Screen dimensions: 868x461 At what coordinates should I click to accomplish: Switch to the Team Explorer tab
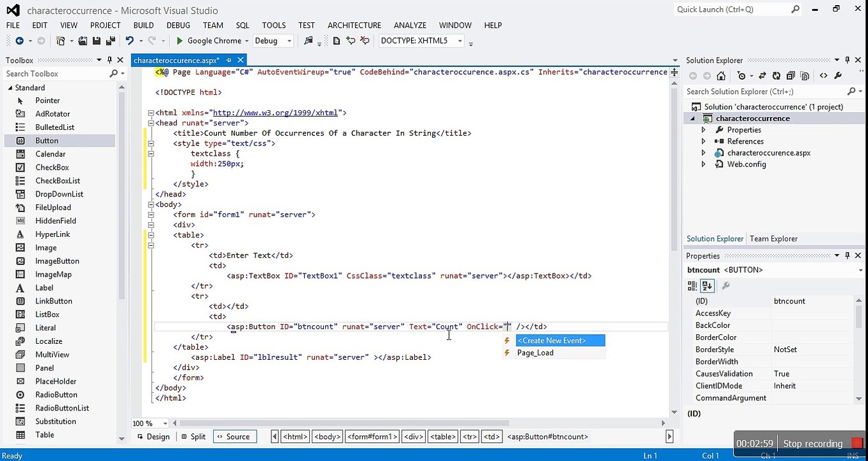tap(773, 239)
